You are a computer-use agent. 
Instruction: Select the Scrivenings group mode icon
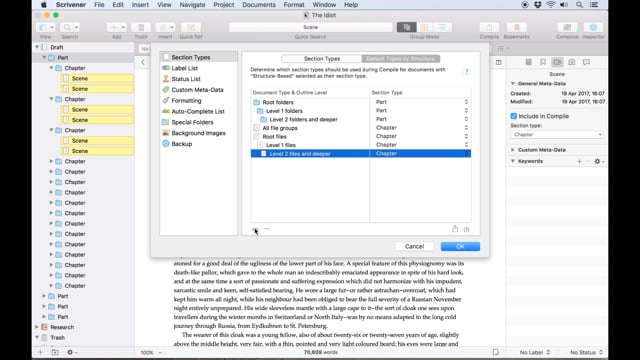pos(407,27)
